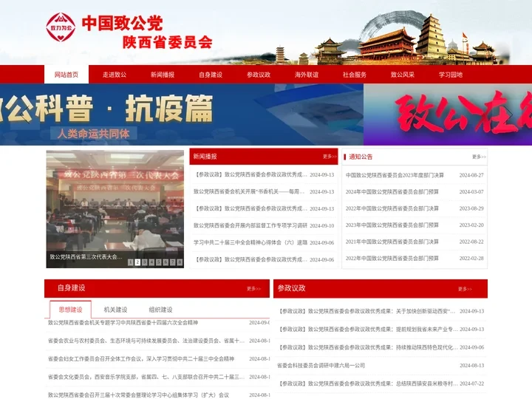Click the 中国致公党 site title text
Image resolution: width=532 pixels, height=399 pixels.
coord(123,24)
